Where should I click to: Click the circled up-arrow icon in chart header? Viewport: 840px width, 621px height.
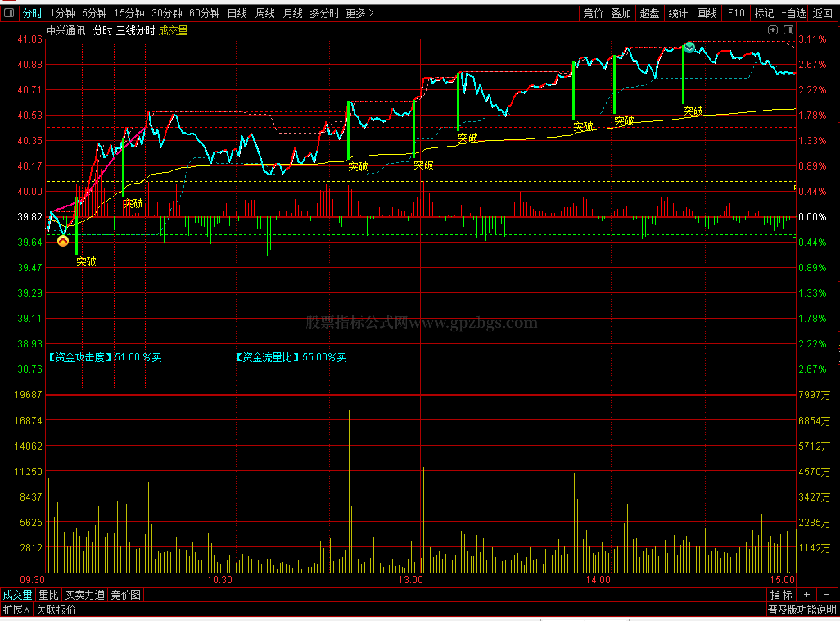pos(772,30)
